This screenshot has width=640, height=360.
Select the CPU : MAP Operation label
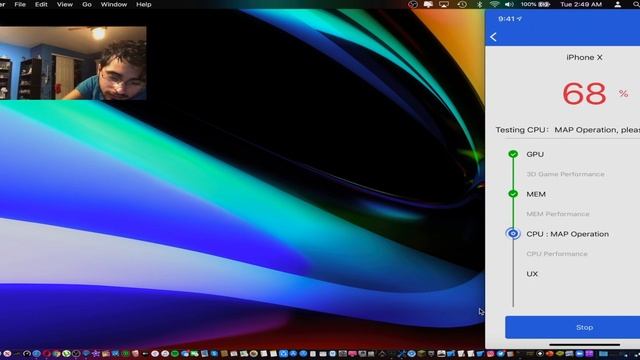click(567, 234)
